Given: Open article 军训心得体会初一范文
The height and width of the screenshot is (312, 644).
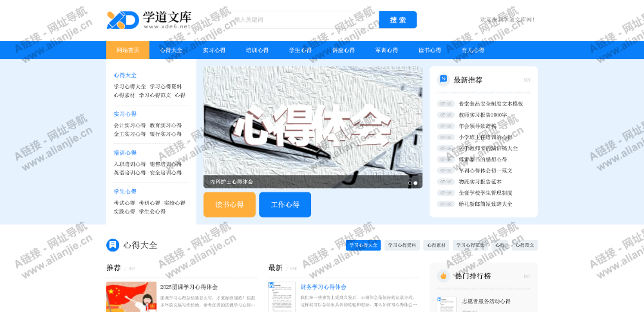Looking at the screenshot, I should point(486,170).
